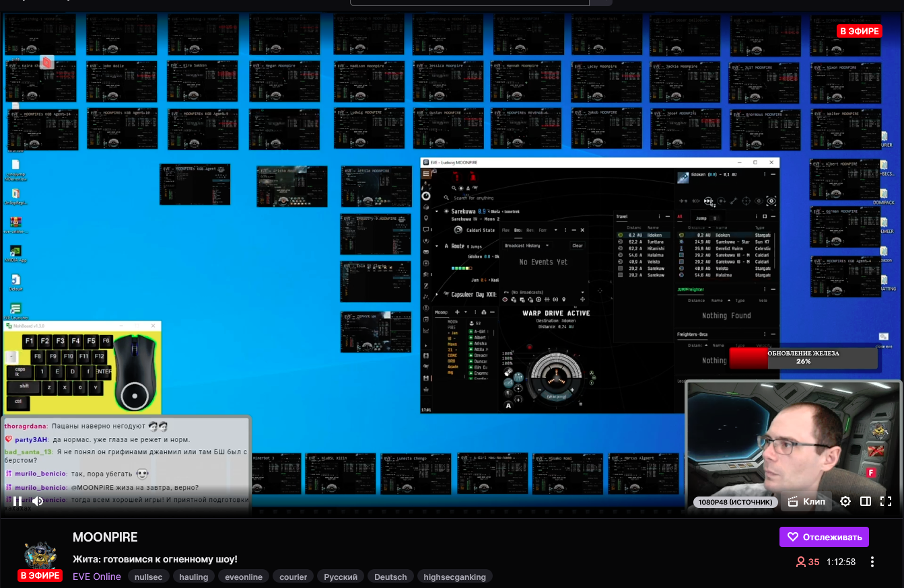Screen dimensions: 904x588
Task: Open the EVE Launcher desktop icon
Action: 16,308
